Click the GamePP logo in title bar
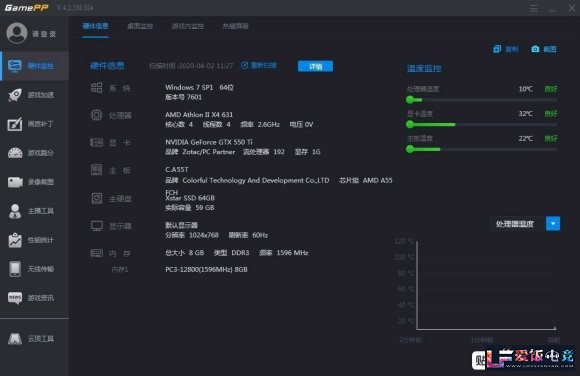 [26, 8]
